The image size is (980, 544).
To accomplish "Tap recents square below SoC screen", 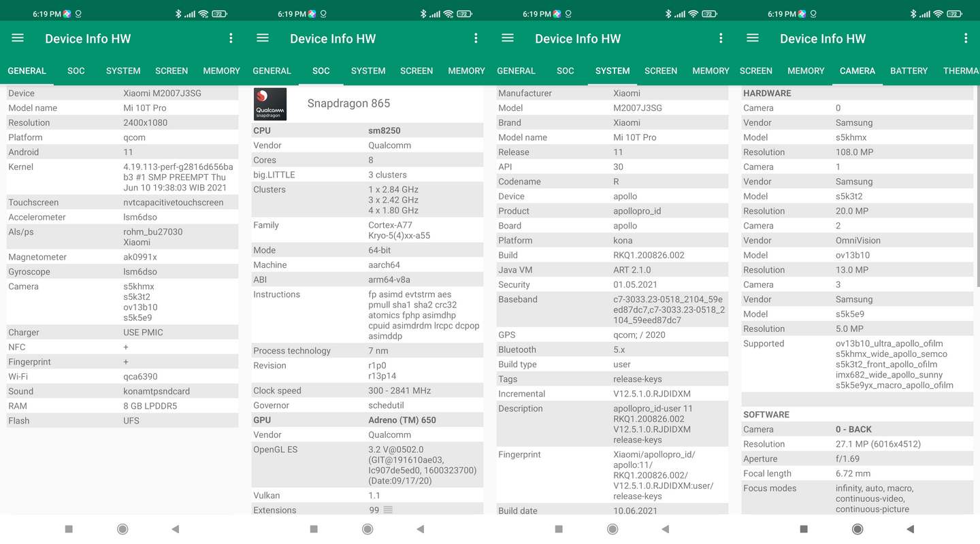I will click(314, 529).
